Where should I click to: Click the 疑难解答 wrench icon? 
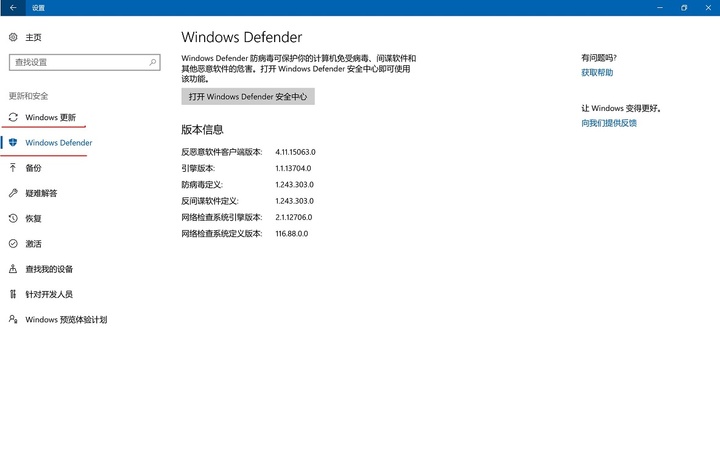coord(13,193)
